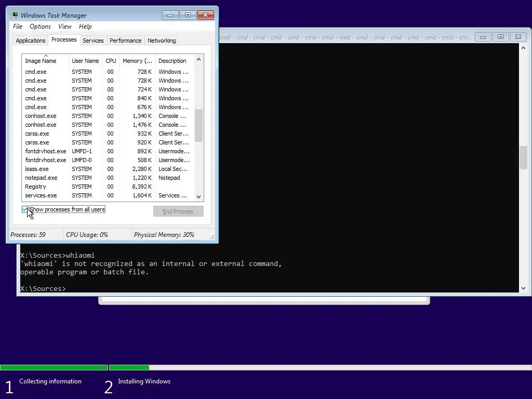
Task: Sort processes by Description column
Action: [x=175, y=61]
